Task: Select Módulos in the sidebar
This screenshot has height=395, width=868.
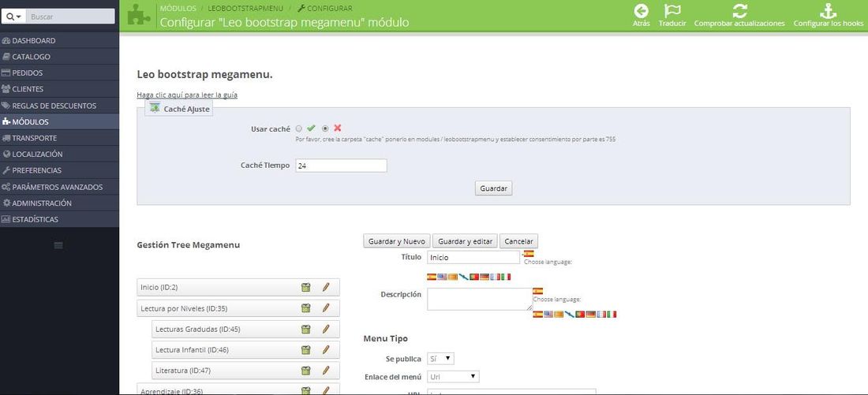Action: click(x=59, y=121)
